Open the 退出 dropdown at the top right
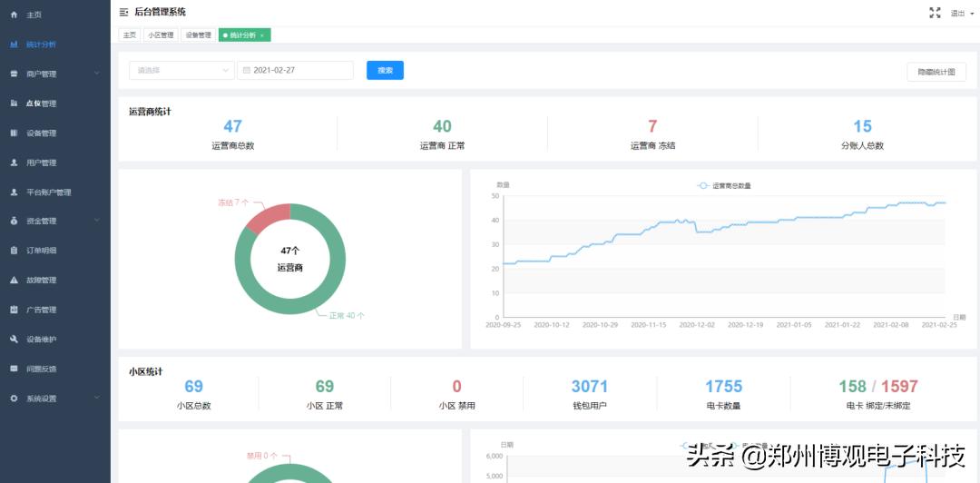980x483 pixels. 962,13
